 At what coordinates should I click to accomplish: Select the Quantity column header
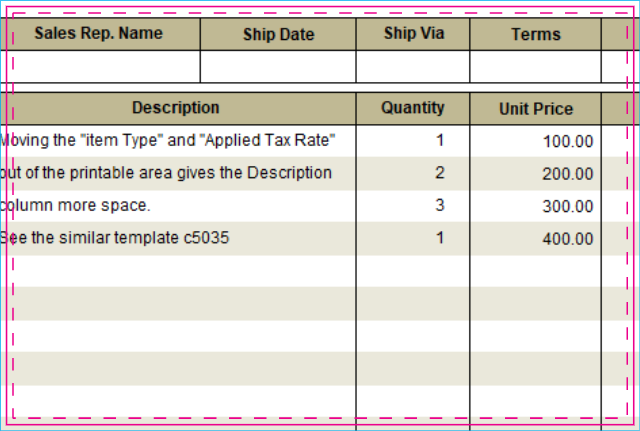pos(413,108)
